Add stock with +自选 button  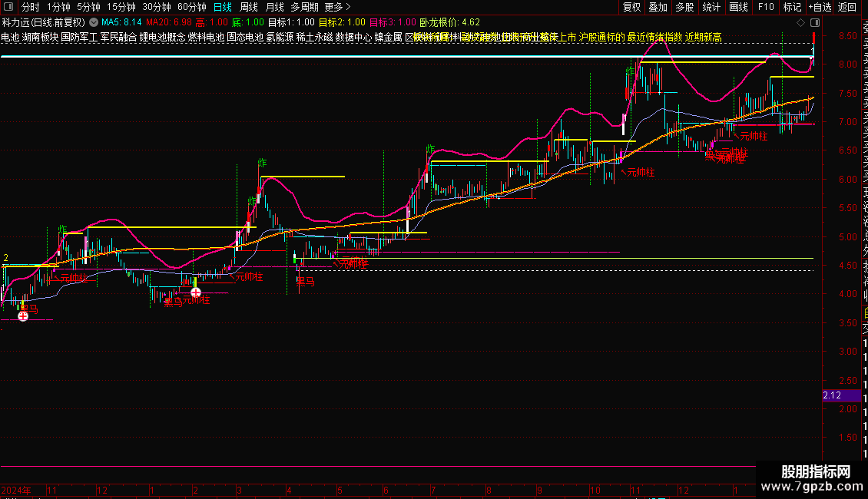(820, 7)
